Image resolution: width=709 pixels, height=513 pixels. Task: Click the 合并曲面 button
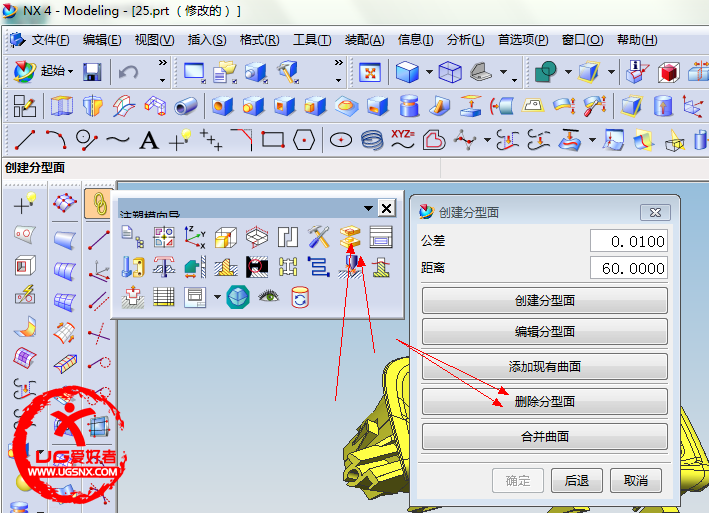(544, 437)
